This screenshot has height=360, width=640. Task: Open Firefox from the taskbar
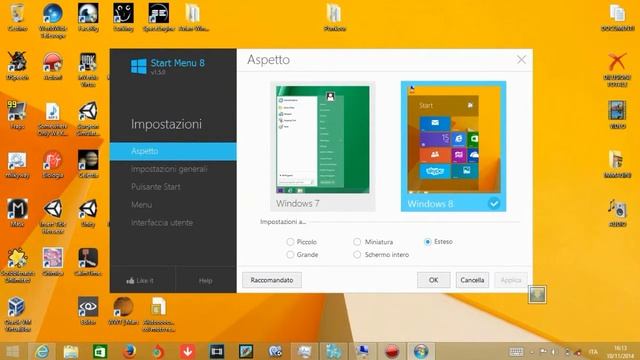(129, 351)
